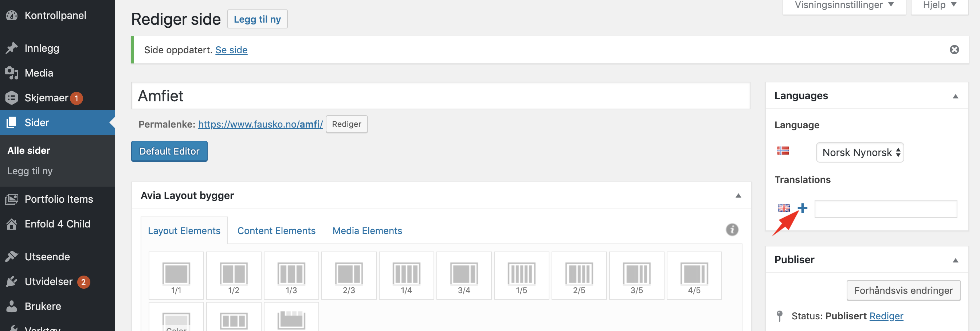This screenshot has width=980, height=331.
Task: Open Utseende appearance brush icon
Action: pos(12,256)
